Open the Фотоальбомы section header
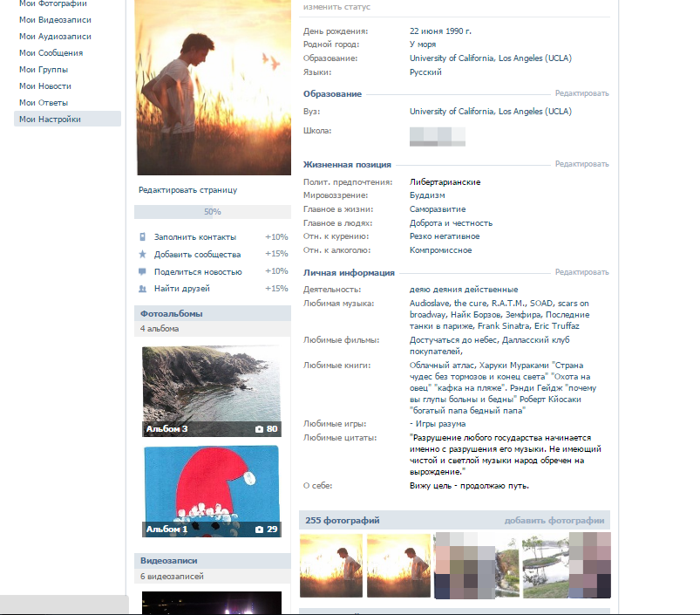Screen dimensions: 700x615 coord(172,313)
